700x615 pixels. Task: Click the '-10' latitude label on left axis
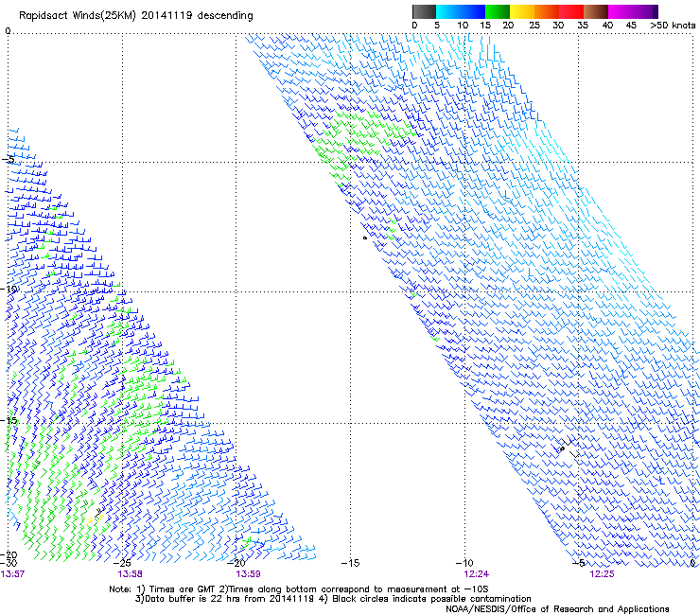point(9,289)
